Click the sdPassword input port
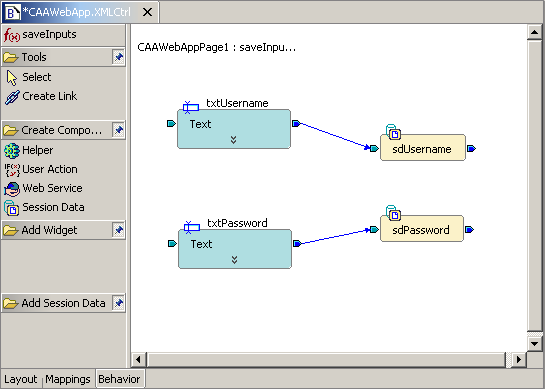 click(374, 229)
